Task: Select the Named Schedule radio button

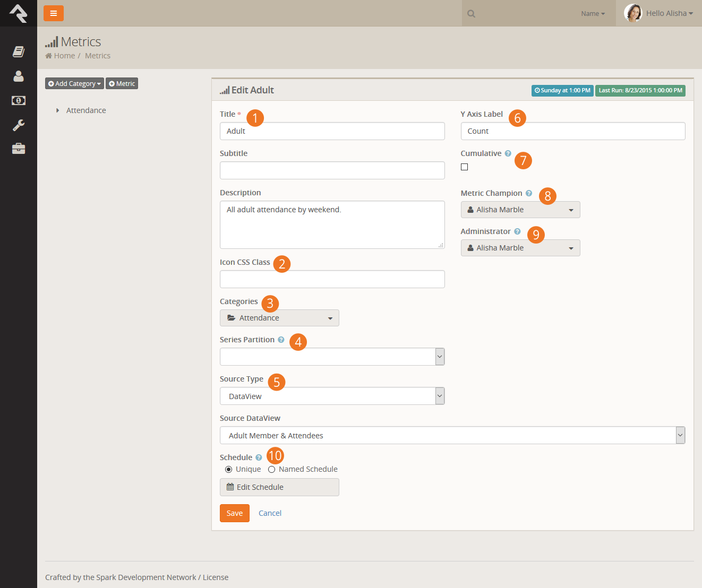Action: click(271, 469)
